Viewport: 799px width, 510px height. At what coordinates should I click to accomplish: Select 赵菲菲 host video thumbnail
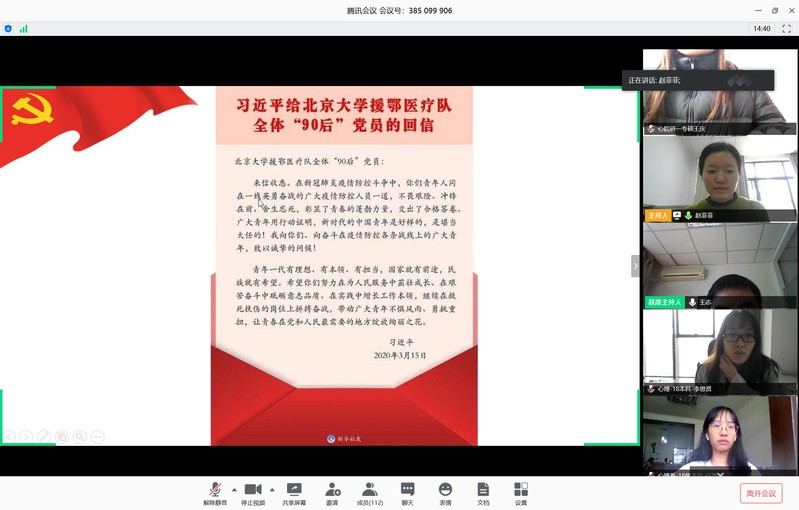coord(719,178)
